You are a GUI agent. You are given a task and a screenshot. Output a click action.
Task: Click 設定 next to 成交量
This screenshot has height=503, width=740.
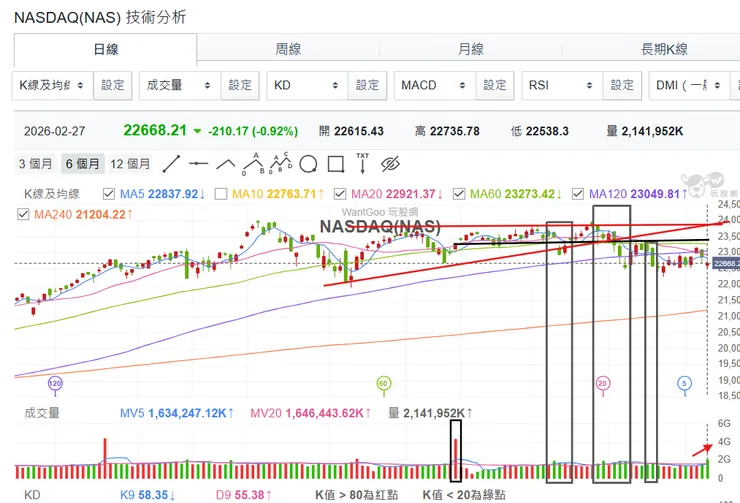tap(240, 85)
